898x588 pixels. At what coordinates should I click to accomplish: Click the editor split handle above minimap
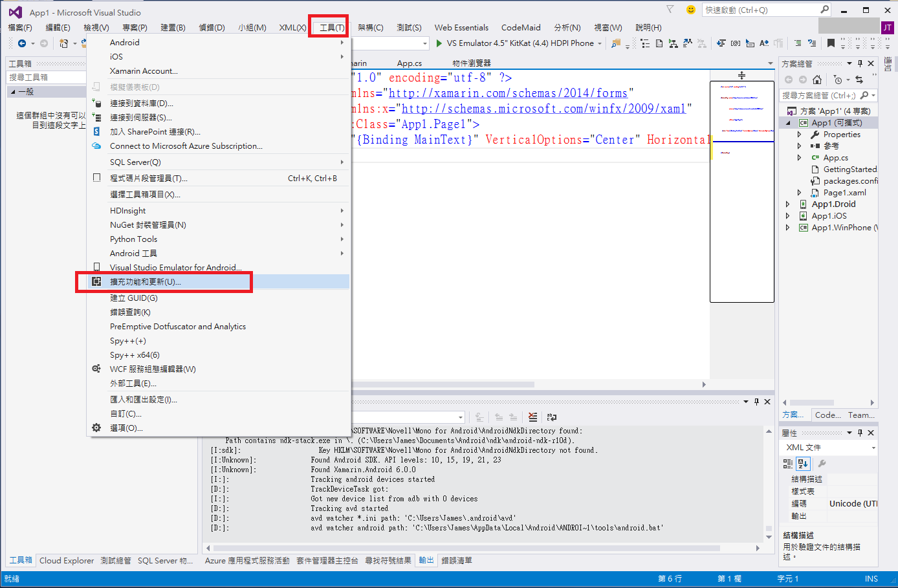coord(741,76)
